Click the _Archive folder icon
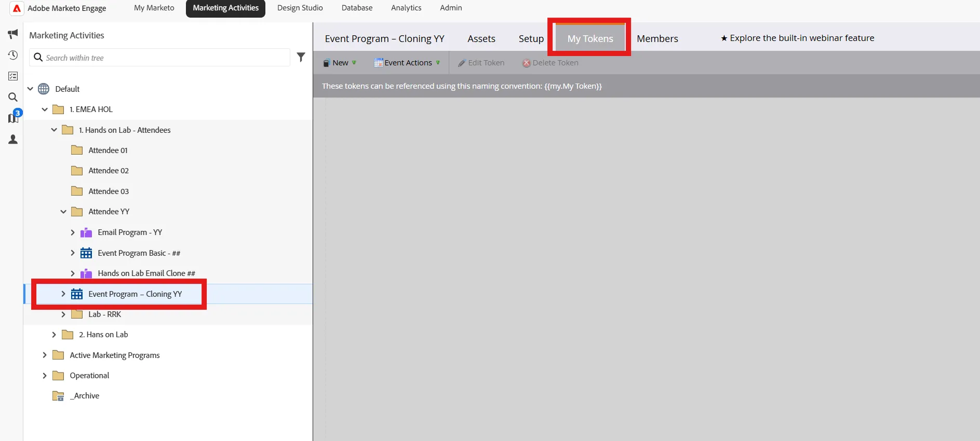980x441 pixels. tap(58, 396)
